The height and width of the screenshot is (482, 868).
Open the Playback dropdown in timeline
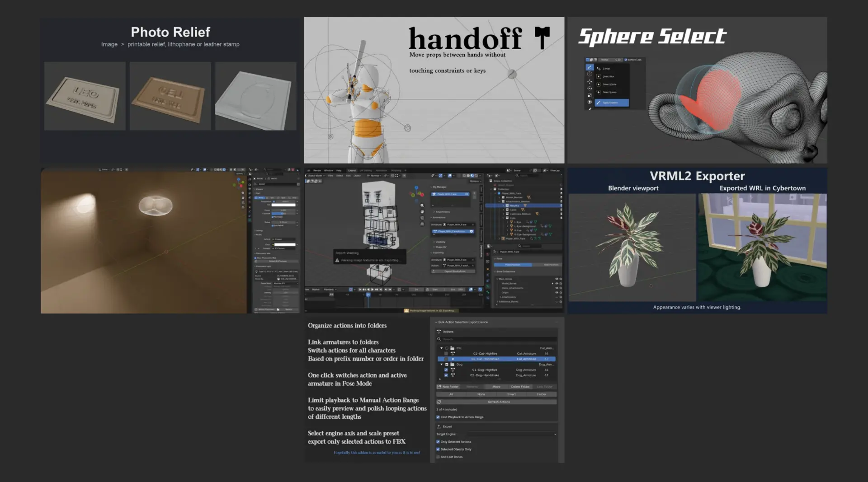(330, 290)
